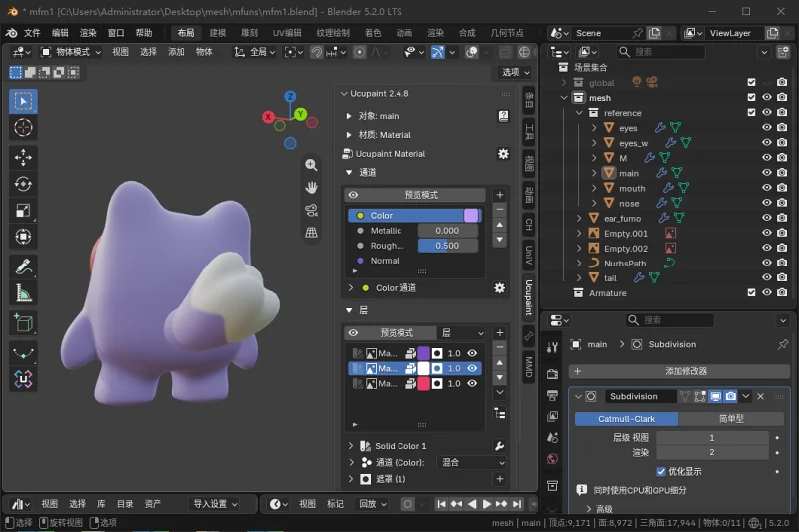Open Ucupaint Material settings gear
This screenshot has height=532, width=799.
(x=503, y=154)
